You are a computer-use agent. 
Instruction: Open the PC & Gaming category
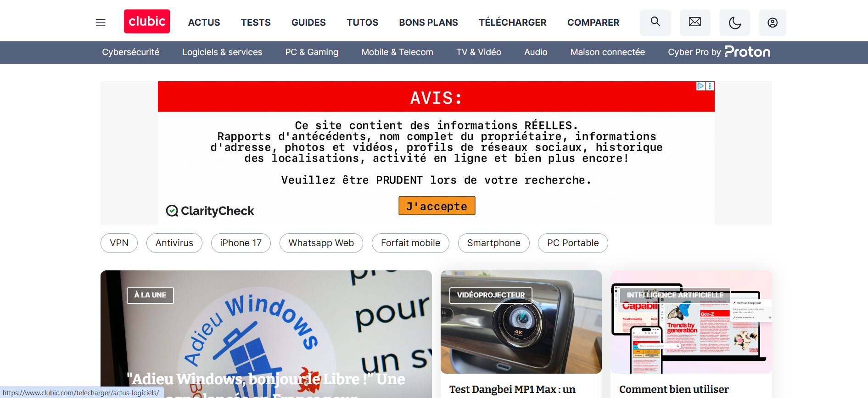tap(312, 52)
